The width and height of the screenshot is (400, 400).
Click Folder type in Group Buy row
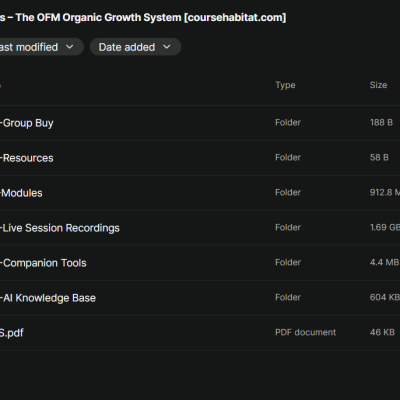pos(288,122)
